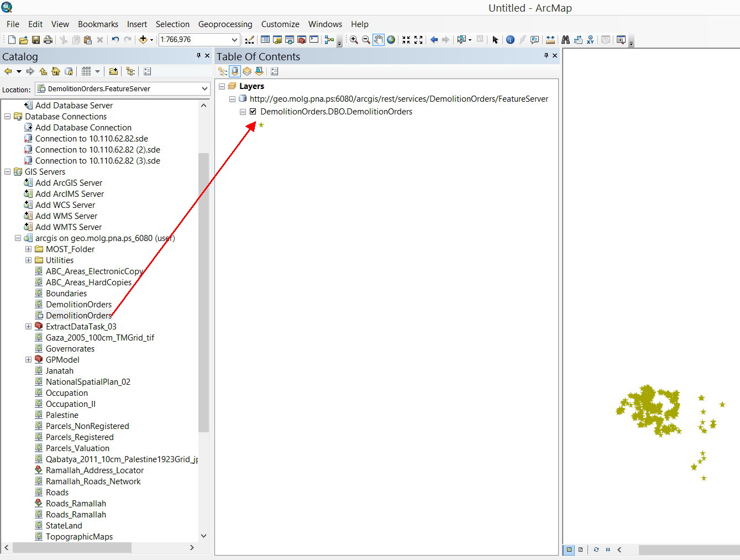740x560 pixels.
Task: Open the Find Route tool
Action: click(578, 40)
